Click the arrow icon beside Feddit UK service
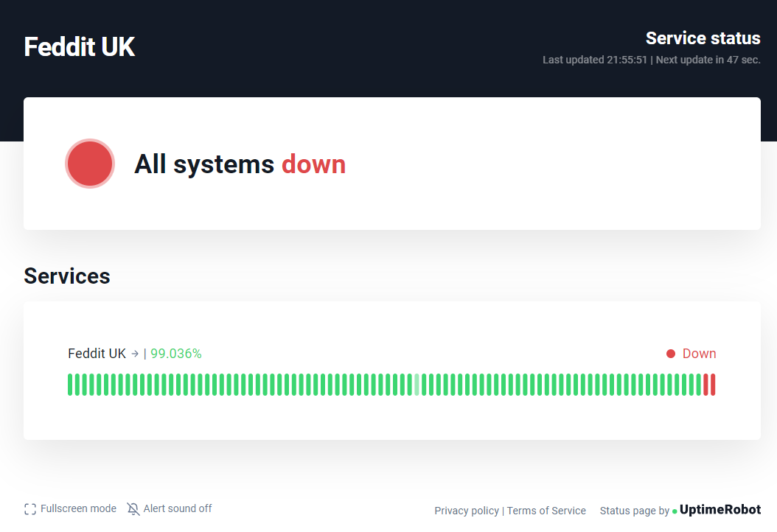This screenshot has width=777, height=532. point(135,354)
